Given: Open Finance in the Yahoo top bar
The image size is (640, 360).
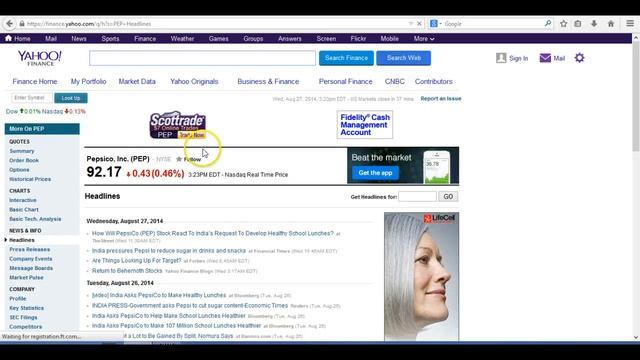Looking at the screenshot, I should click(x=145, y=39).
